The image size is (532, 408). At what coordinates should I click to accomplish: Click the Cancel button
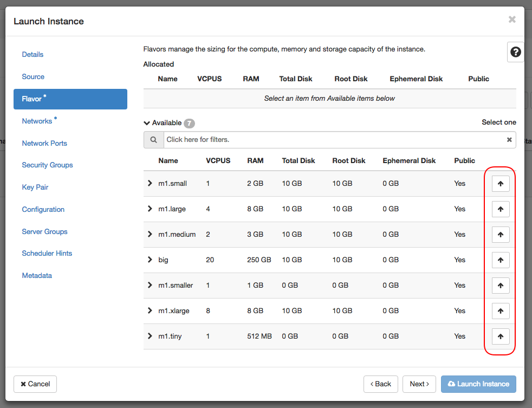[35, 384]
